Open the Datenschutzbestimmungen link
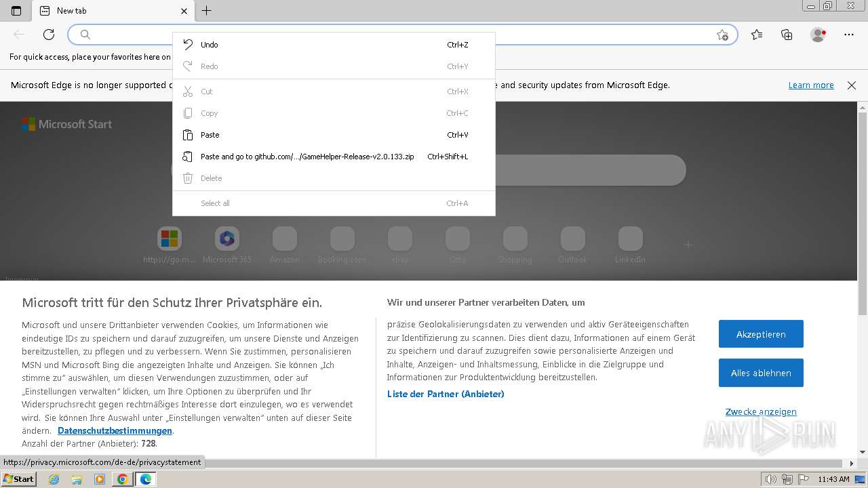Viewport: 868px width, 488px height. tap(115, 431)
